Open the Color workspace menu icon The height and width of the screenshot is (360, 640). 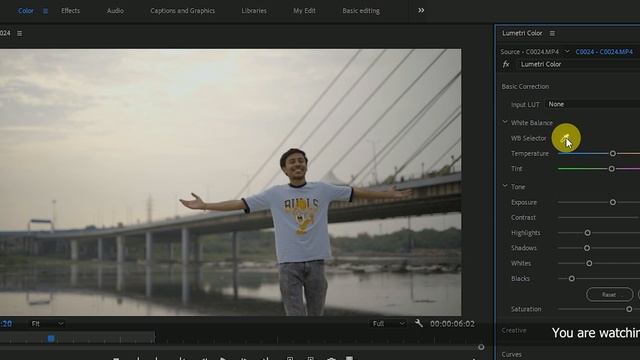(x=45, y=11)
